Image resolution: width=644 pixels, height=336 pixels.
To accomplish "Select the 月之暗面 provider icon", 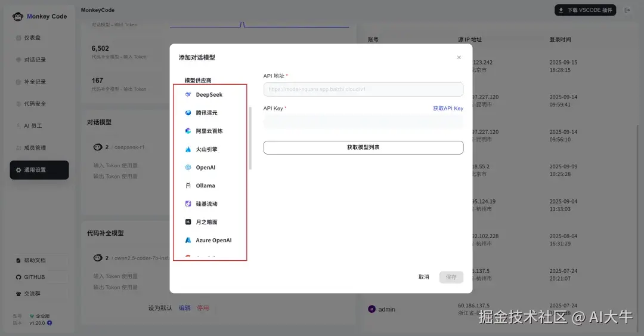I will [x=188, y=222].
